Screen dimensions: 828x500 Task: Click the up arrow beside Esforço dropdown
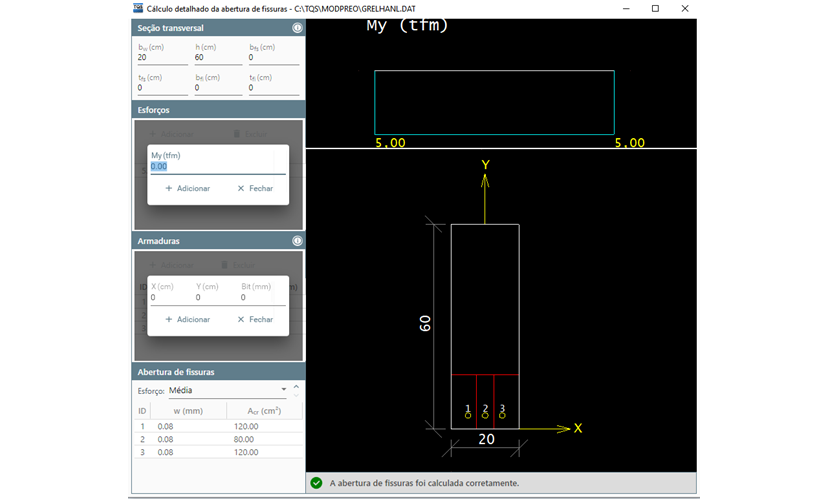pos(296,387)
